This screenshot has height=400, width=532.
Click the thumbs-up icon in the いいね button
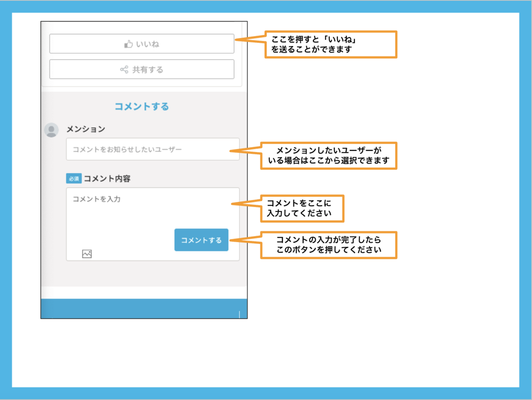(x=129, y=44)
